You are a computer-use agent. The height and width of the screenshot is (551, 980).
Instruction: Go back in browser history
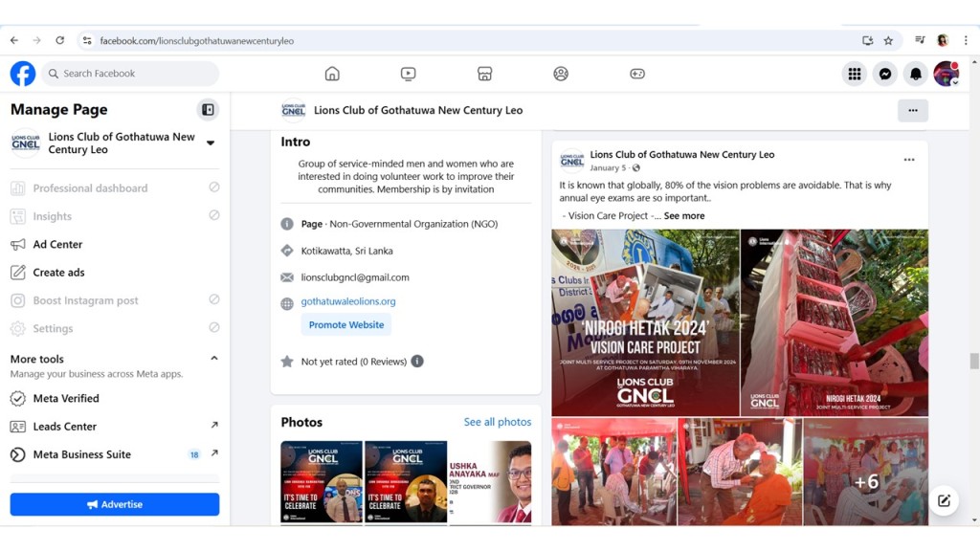(x=14, y=40)
